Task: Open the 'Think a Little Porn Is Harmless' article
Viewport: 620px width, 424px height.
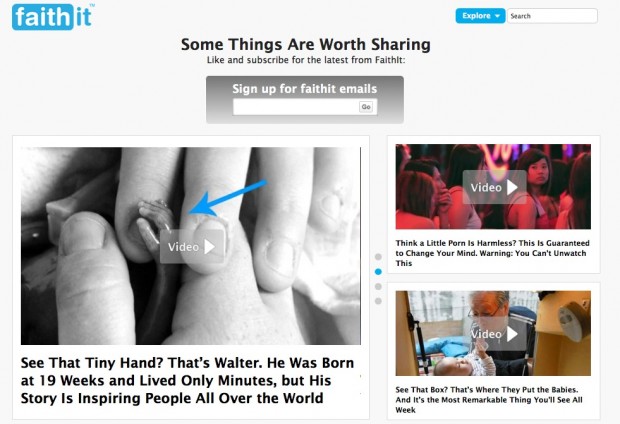Action: coord(493,253)
